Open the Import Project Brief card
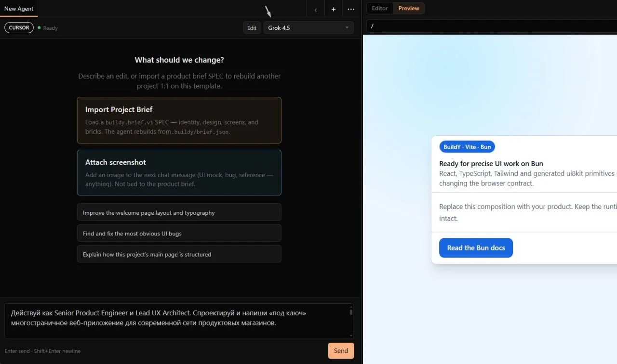This screenshot has width=617, height=364. [x=179, y=120]
